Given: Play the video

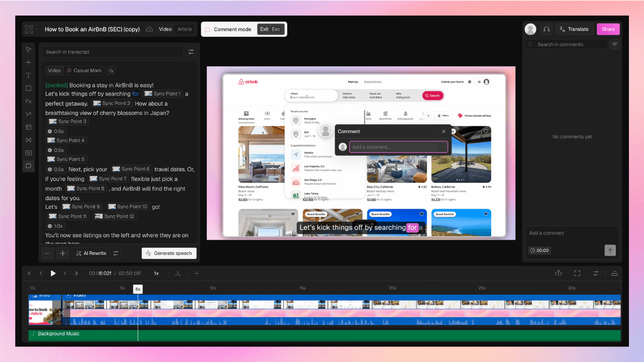Looking at the screenshot, I should (53, 274).
